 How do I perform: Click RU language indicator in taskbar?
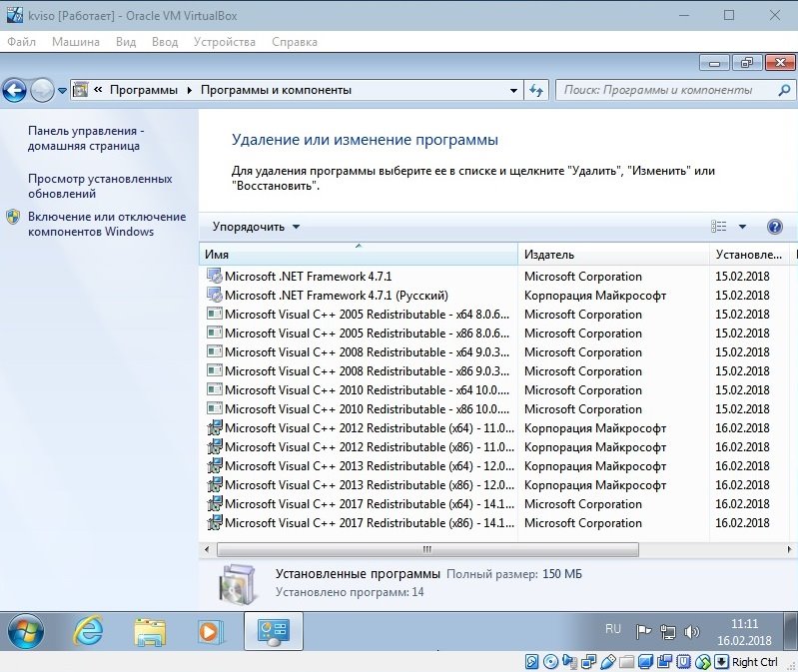tap(613, 629)
